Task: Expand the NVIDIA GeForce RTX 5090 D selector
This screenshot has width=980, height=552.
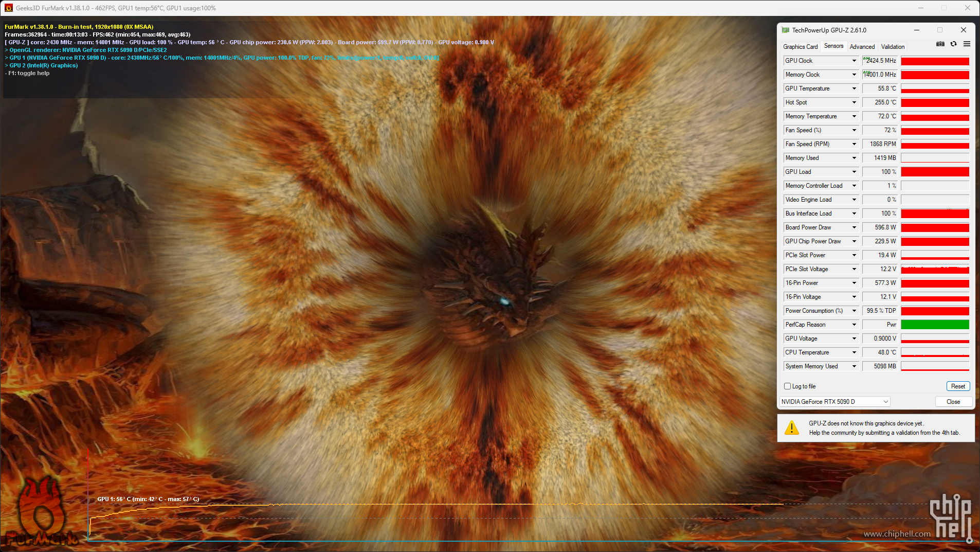Action: (834, 402)
